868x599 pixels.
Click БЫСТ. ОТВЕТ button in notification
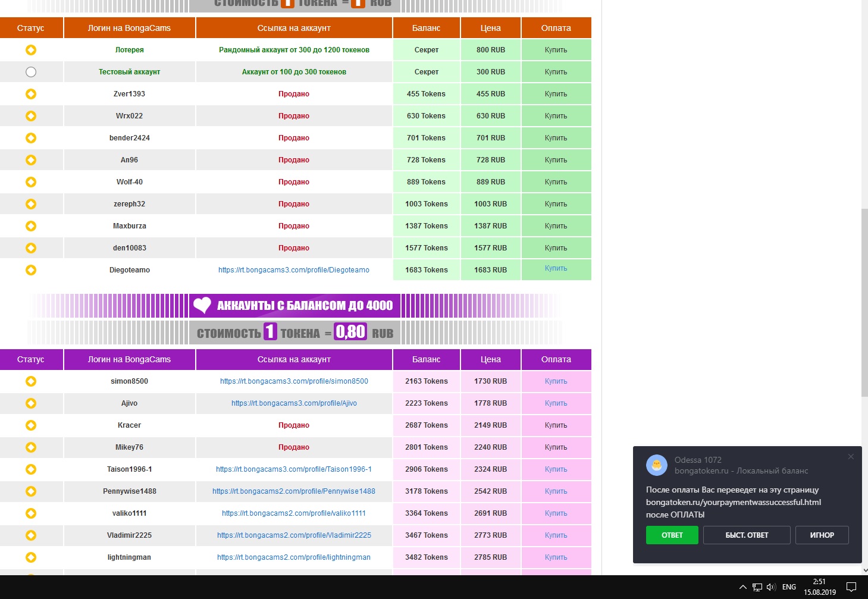pyautogui.click(x=747, y=535)
